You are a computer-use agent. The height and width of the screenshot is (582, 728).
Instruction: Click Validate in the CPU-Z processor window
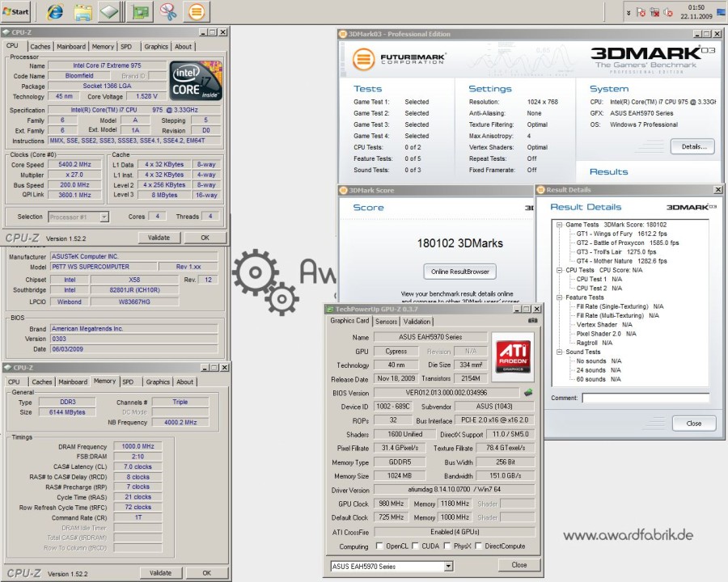[159, 238]
